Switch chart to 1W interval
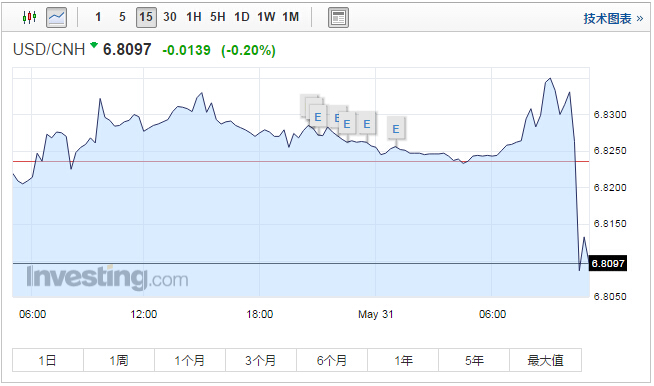 tap(266, 17)
